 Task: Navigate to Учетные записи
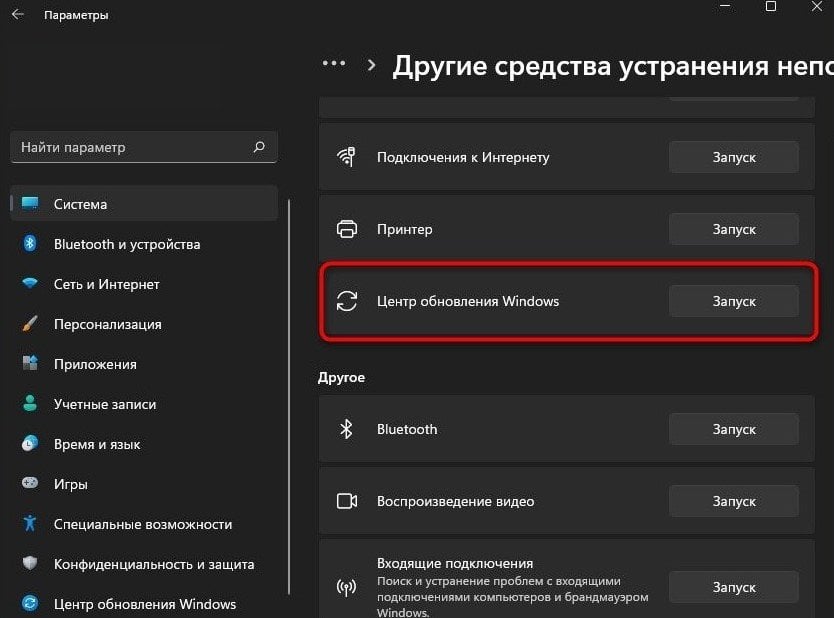click(x=144, y=404)
